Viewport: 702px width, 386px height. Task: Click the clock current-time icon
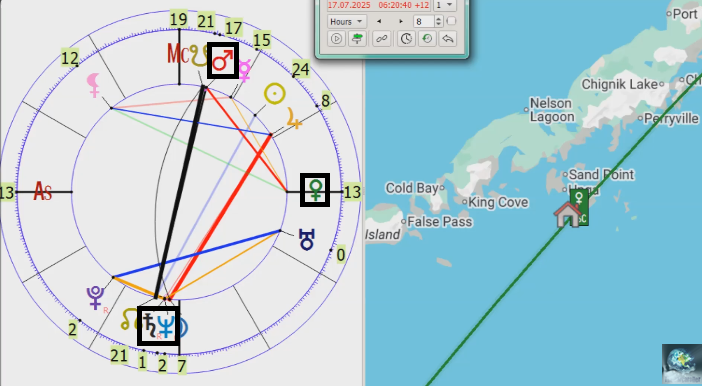[406, 39]
